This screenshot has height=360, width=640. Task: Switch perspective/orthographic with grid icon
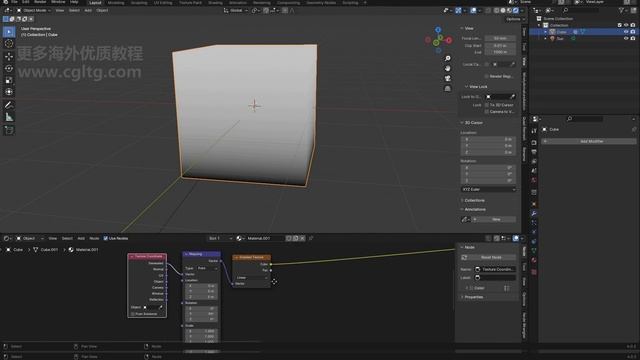(x=448, y=88)
